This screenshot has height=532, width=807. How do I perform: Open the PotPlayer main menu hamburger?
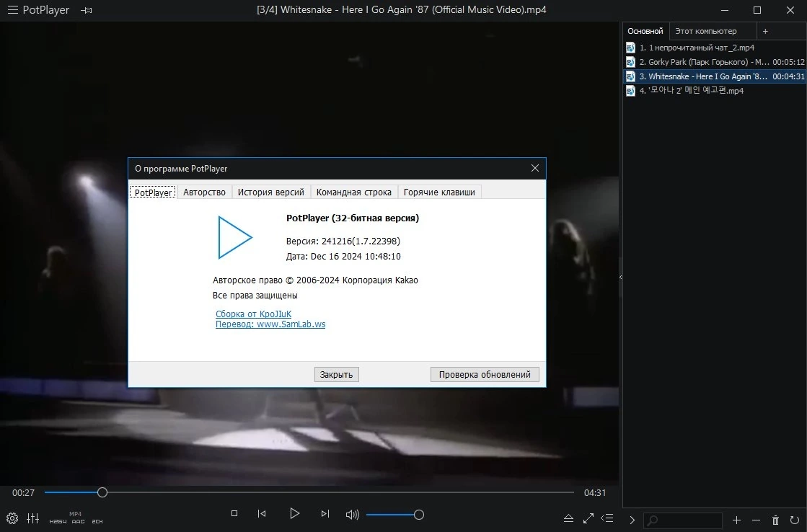[x=12, y=10]
